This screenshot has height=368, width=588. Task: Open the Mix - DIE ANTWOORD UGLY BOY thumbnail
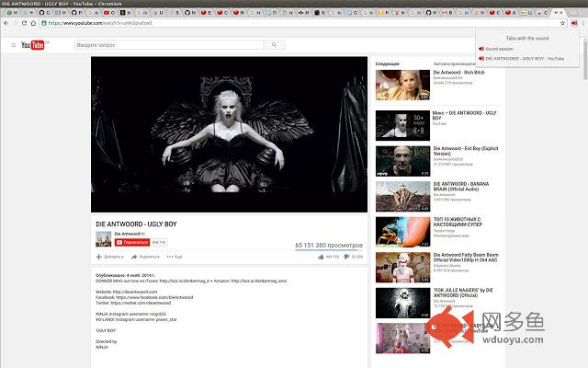pyautogui.click(x=402, y=125)
